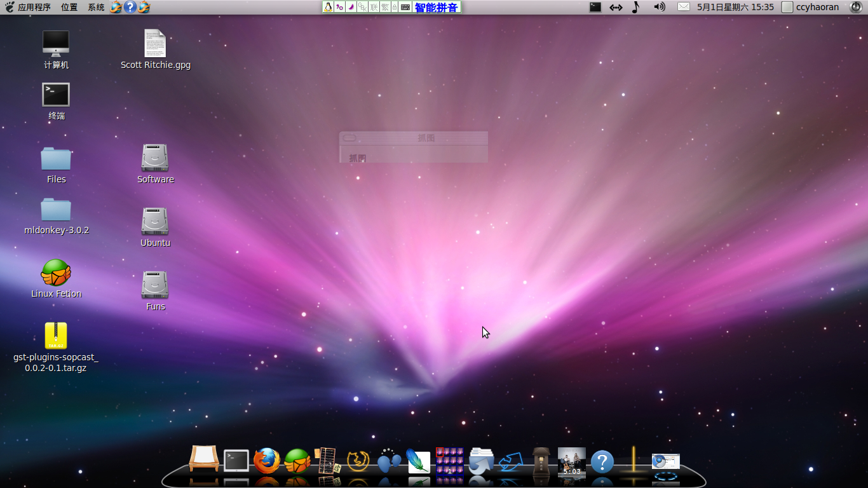Toggle punctuation mode on input method bar
Image resolution: width=868 pixels, height=488 pixels.
coord(339,7)
